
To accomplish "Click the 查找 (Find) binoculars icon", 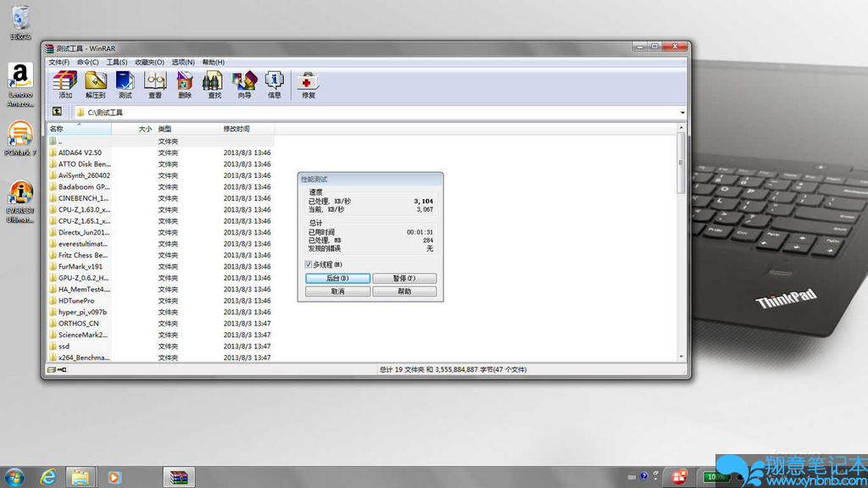I will 214,85.
